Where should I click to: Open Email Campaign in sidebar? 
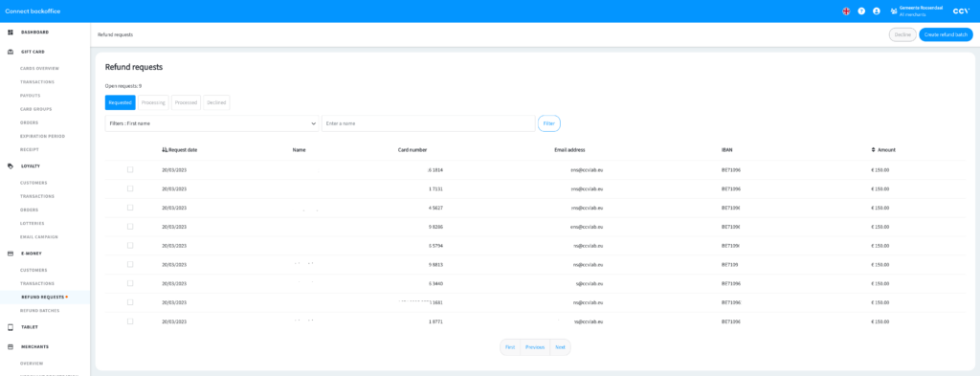point(38,237)
